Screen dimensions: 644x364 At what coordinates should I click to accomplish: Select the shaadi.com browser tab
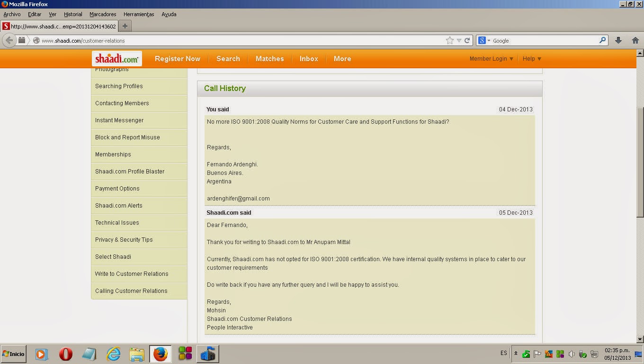tap(59, 26)
